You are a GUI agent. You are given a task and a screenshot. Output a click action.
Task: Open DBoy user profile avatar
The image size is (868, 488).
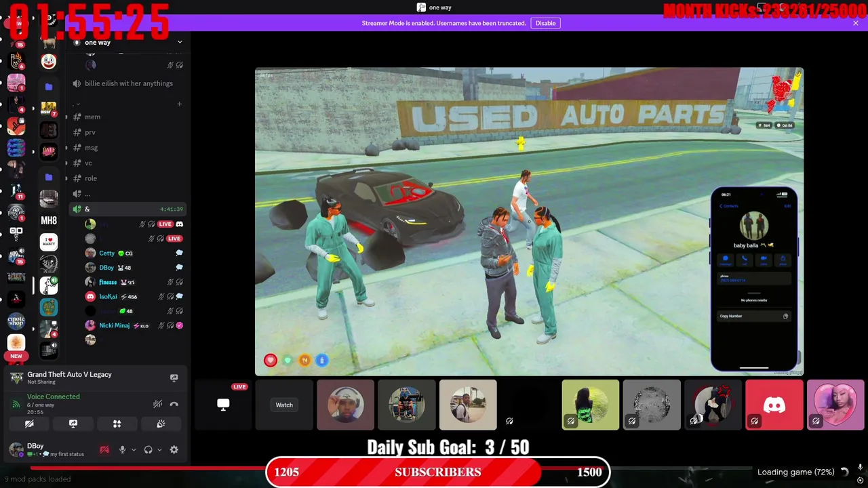tap(16, 449)
